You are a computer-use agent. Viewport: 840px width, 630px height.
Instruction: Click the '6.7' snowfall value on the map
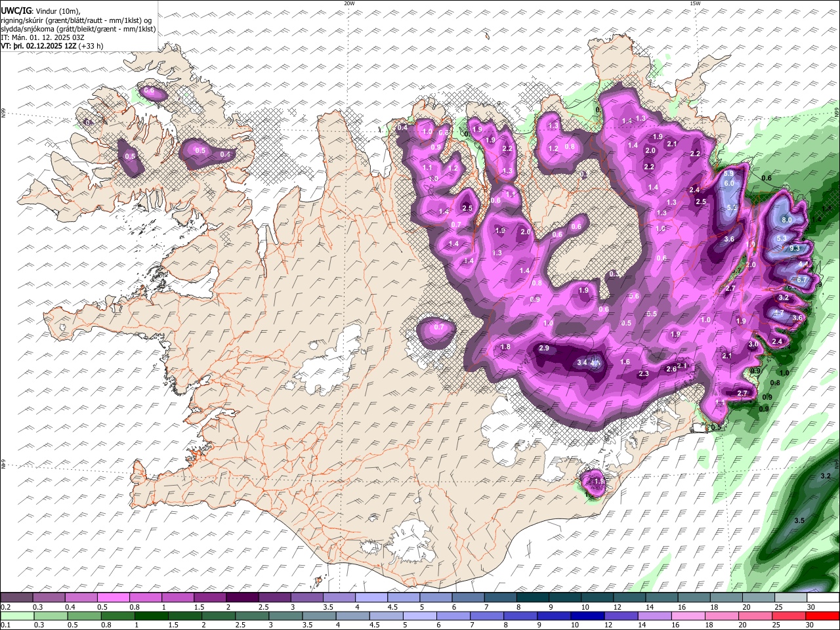801,280
